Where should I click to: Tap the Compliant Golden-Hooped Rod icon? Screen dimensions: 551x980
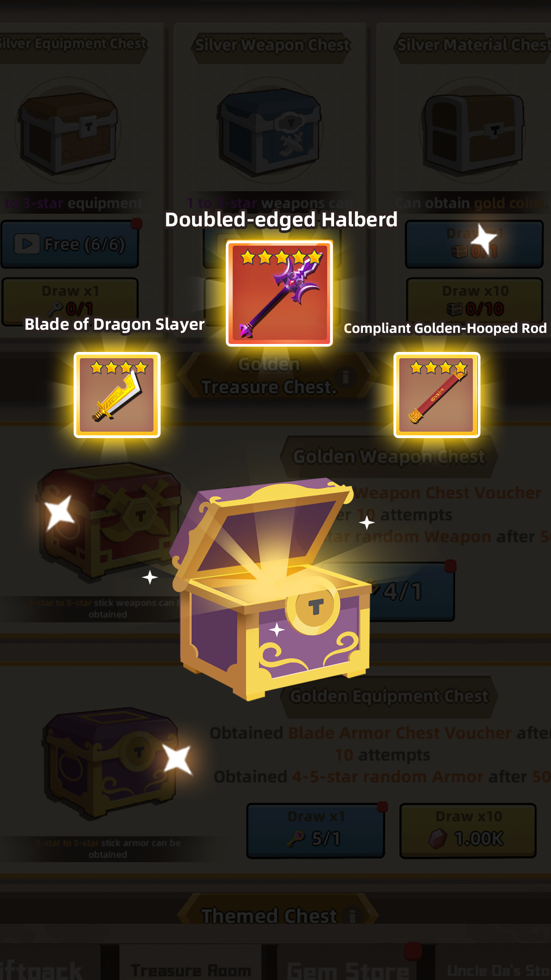(x=437, y=395)
